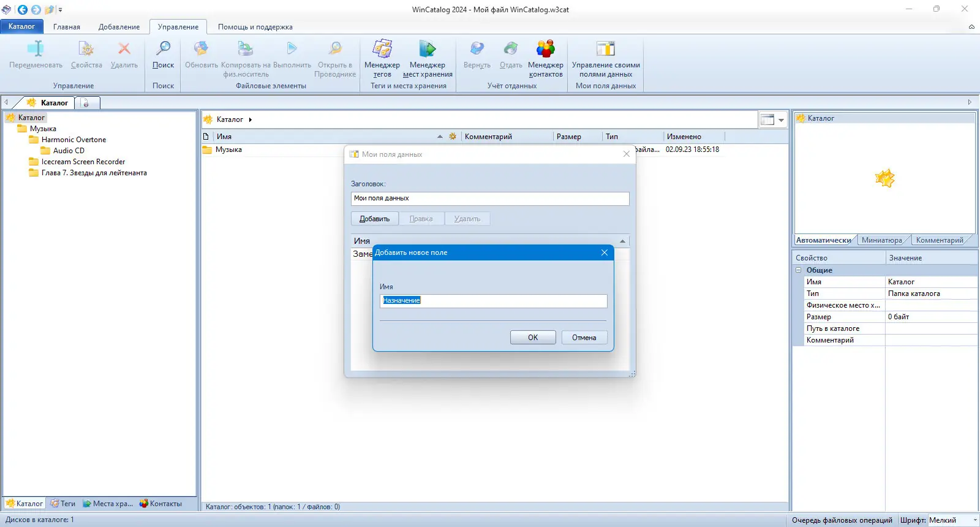The height and width of the screenshot is (527, 980).
Task: Click the Имя input field in new field dialog
Action: [494, 301]
